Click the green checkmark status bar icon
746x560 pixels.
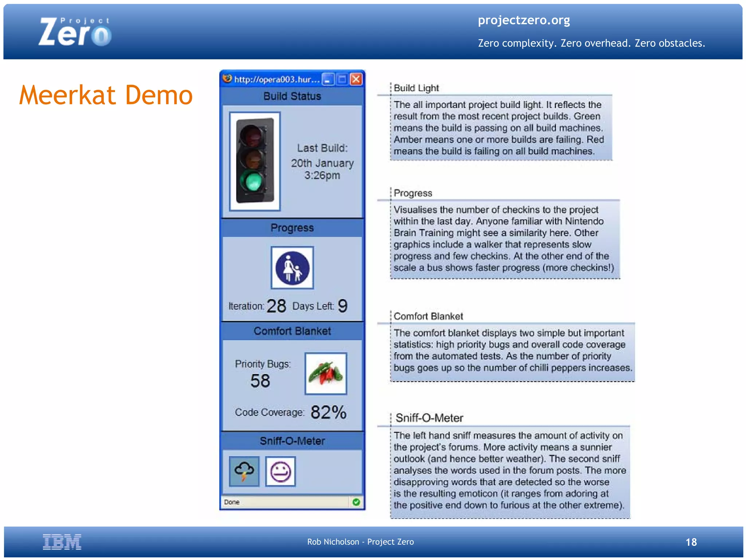tap(356, 502)
